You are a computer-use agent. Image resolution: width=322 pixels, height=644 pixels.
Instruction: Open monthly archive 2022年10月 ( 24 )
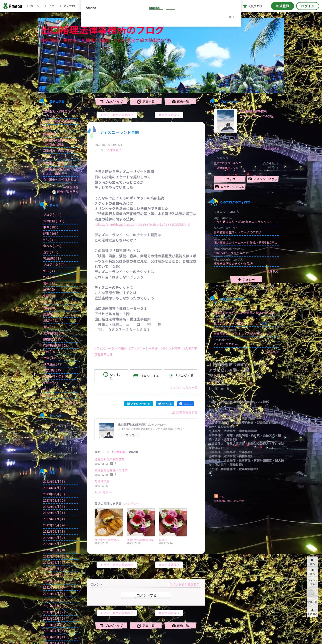55,525
